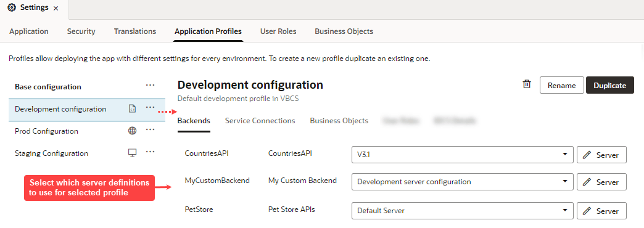Screen dimensions: 644x228
Task: Click the Development configuration code file icon
Action: [x=132, y=109]
